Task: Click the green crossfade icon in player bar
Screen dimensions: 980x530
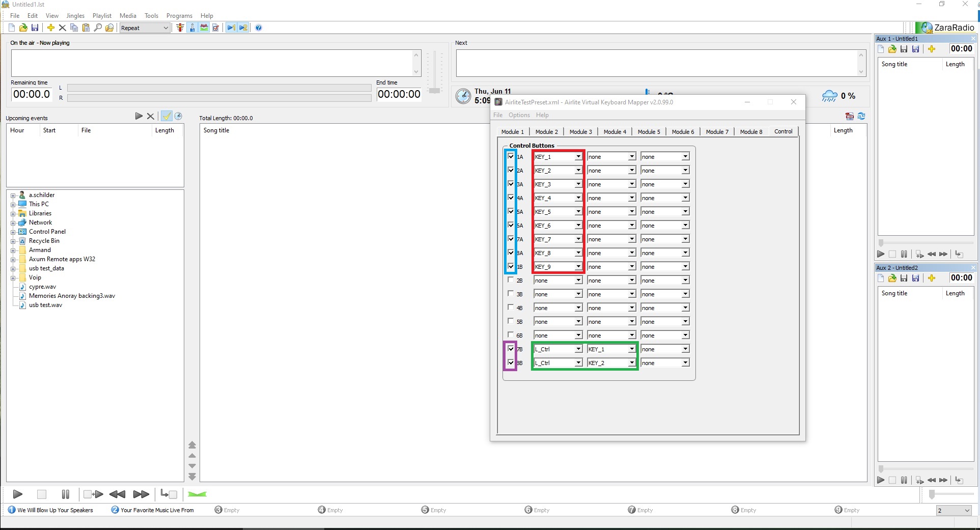Action: [197, 494]
